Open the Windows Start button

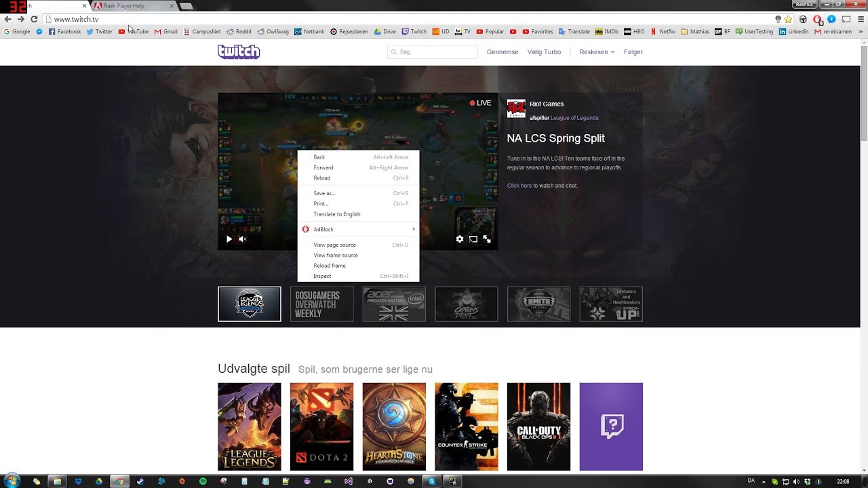tap(12, 481)
